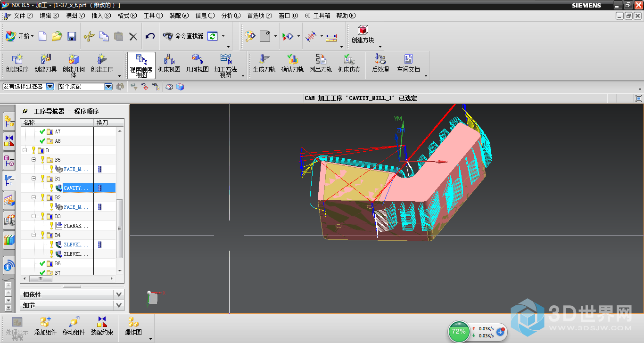The height and width of the screenshot is (343, 644).
Task: Open the GC 工具箱 menu
Action: (317, 16)
